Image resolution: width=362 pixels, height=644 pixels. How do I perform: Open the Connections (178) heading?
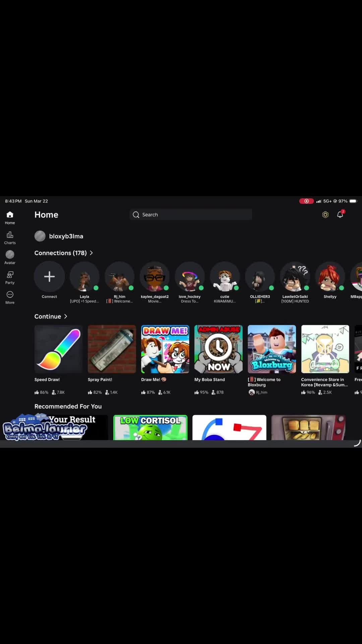tap(60, 253)
